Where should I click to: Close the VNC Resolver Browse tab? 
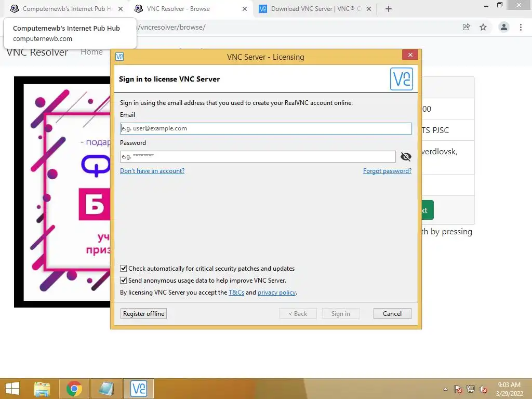click(245, 9)
